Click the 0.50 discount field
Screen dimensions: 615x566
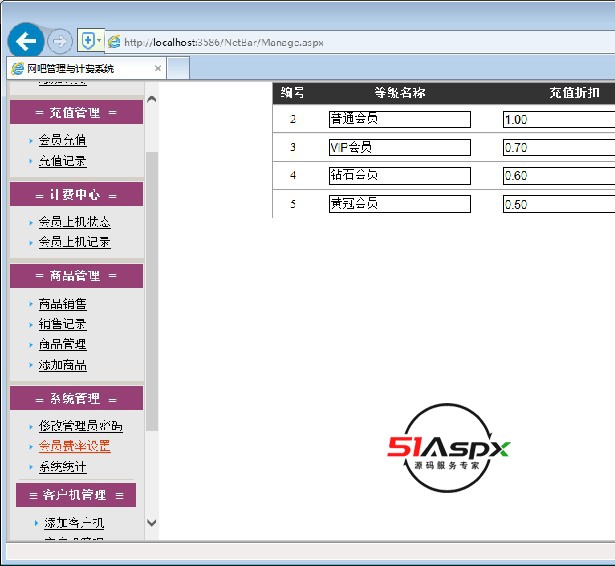tap(559, 204)
